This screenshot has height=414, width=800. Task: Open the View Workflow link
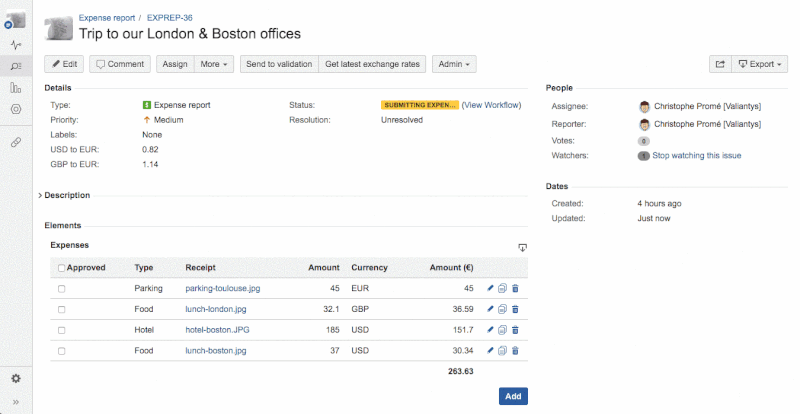pos(491,105)
